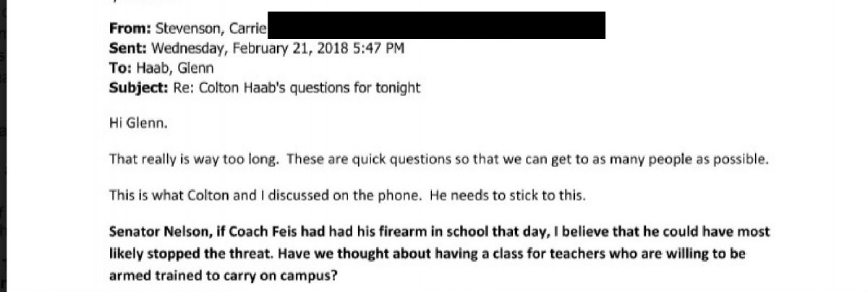This screenshot has height=292, width=868.
Task: Click the Hi Glenn greeting line
Action: 132,123
